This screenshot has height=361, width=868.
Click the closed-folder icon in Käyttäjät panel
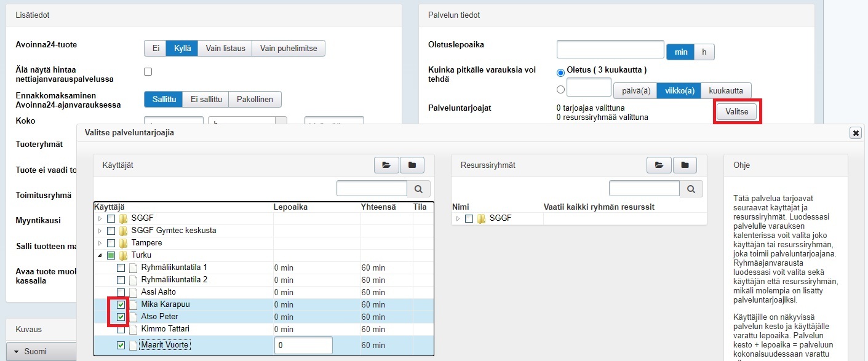coord(412,165)
